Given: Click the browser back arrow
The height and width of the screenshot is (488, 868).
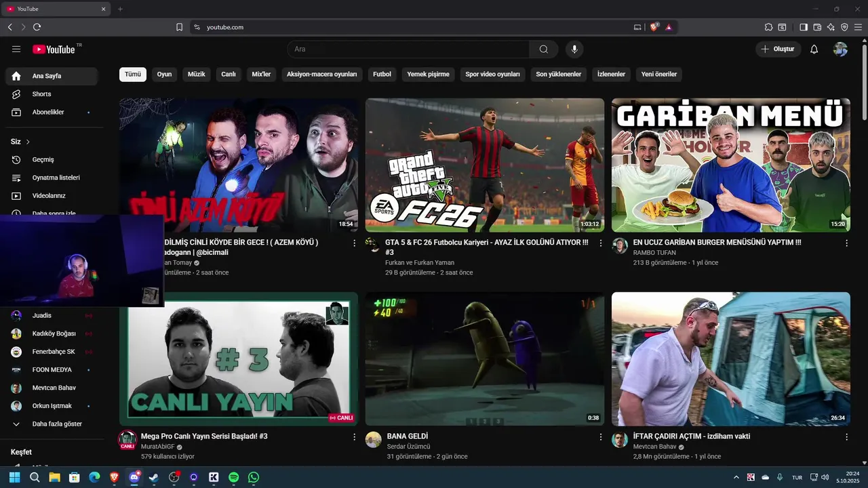Looking at the screenshot, I should 9,27.
